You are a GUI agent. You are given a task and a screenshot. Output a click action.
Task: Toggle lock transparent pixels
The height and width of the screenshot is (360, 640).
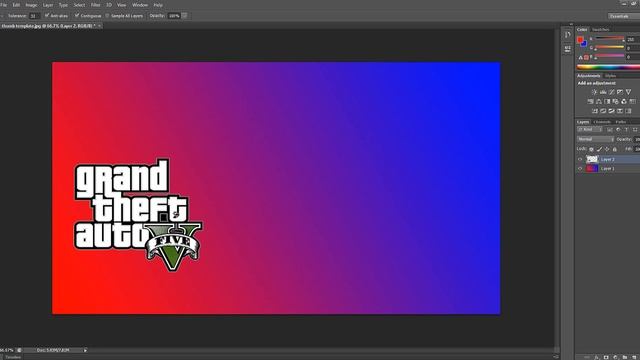(x=591, y=149)
